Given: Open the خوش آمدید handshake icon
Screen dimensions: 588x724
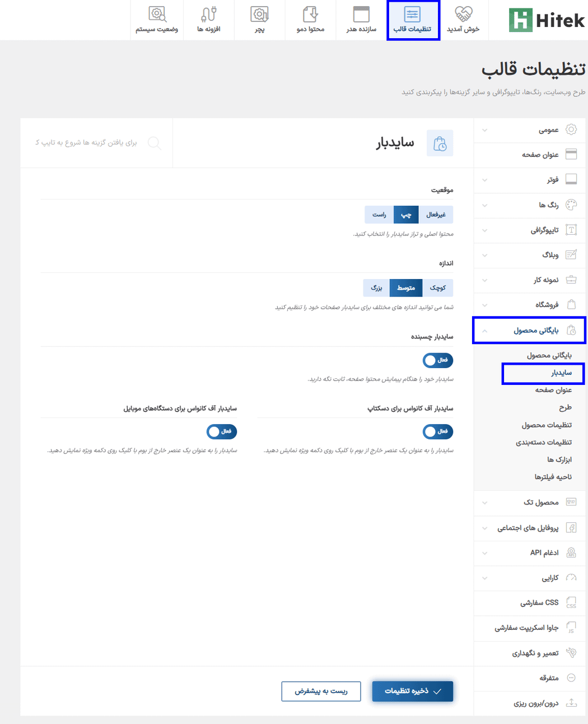Looking at the screenshot, I should 464,14.
